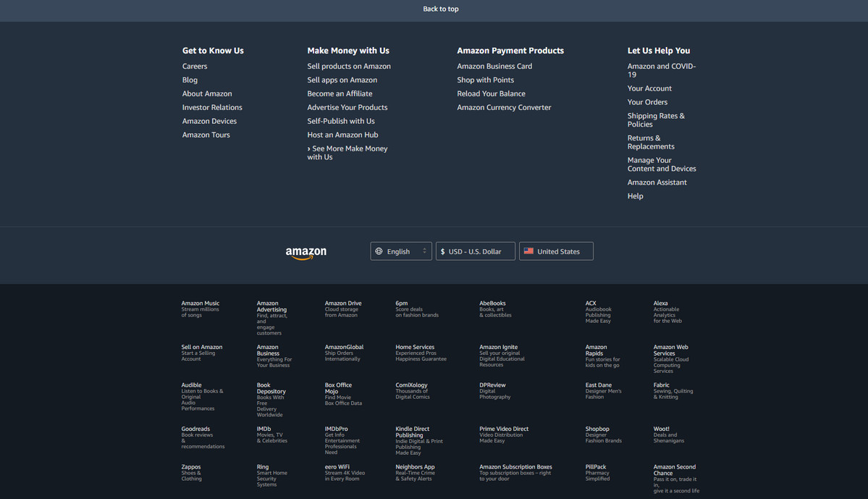Open Amazon Drive footer link
868x499 pixels.
[x=343, y=309]
